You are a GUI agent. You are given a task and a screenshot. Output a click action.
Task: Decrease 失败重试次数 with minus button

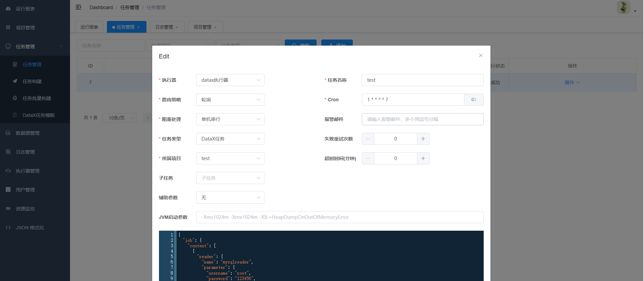click(368, 139)
